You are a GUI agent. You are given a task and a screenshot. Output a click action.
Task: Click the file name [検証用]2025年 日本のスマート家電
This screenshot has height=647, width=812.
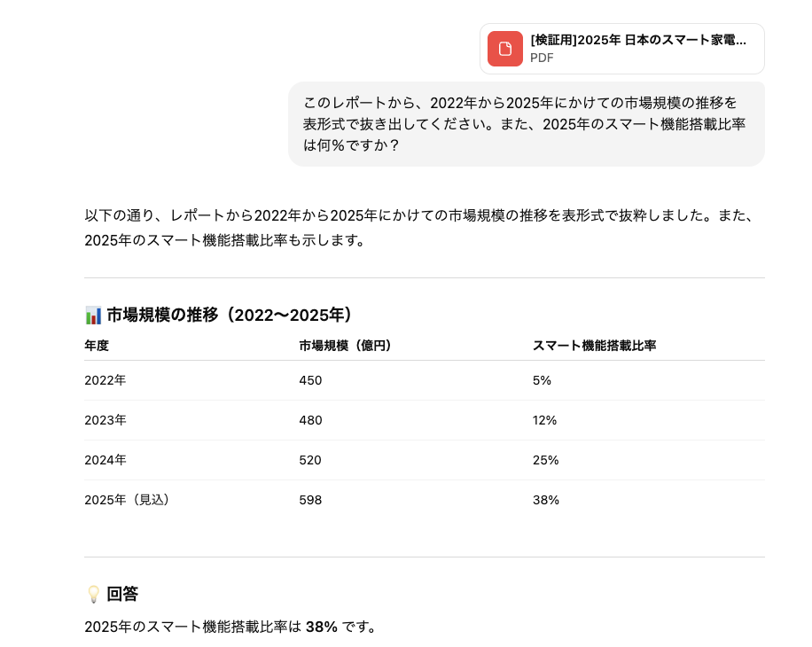pos(638,39)
